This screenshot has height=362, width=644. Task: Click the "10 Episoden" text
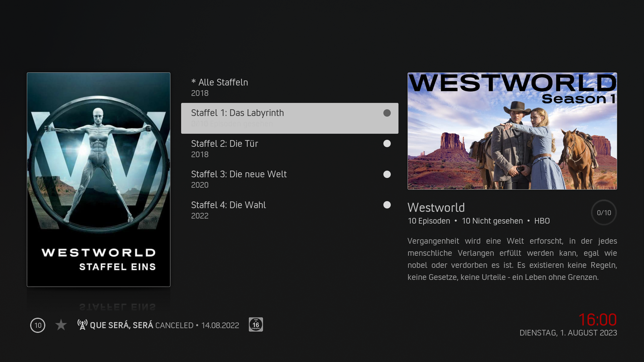(429, 221)
